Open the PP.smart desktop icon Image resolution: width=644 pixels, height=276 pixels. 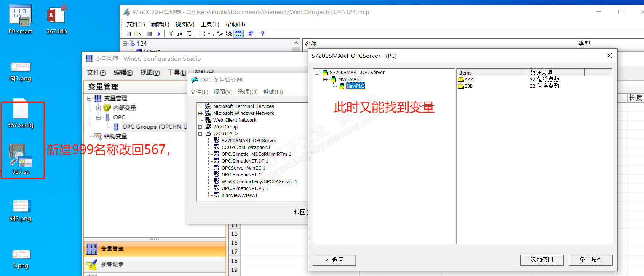coord(20,20)
